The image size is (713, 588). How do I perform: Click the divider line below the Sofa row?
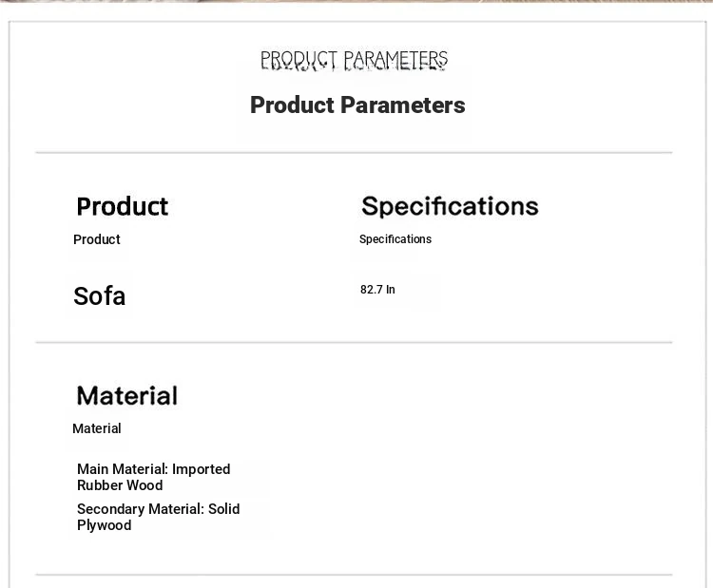pos(354,342)
